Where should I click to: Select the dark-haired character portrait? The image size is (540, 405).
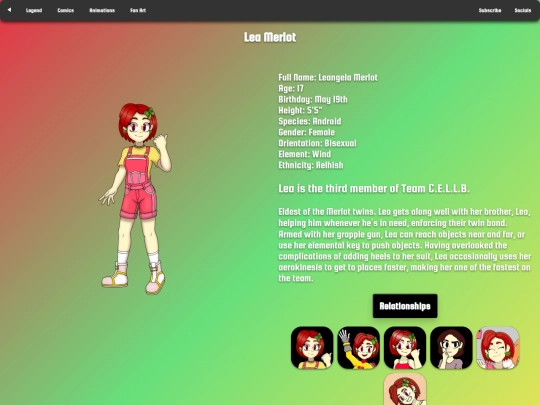click(x=451, y=348)
